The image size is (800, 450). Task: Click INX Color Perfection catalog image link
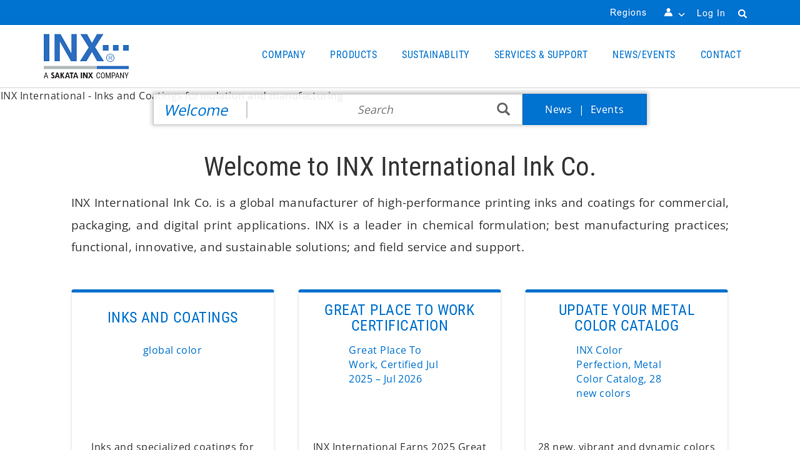(619, 371)
